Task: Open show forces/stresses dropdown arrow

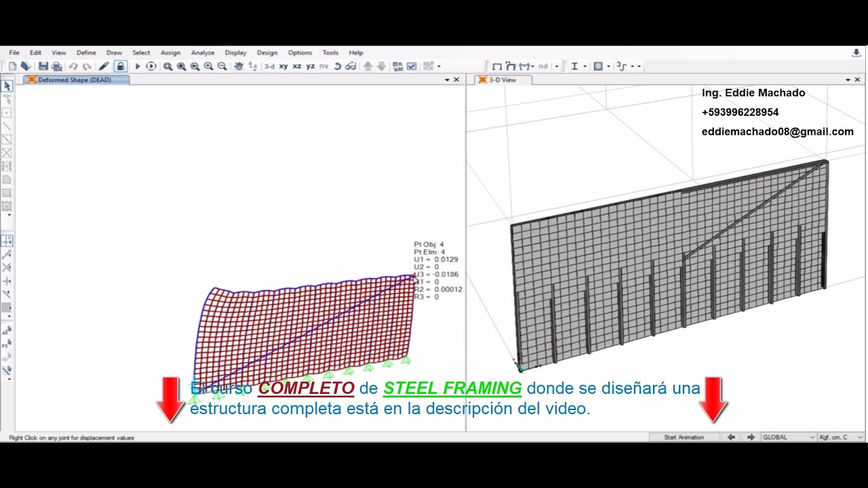Action: [x=532, y=66]
